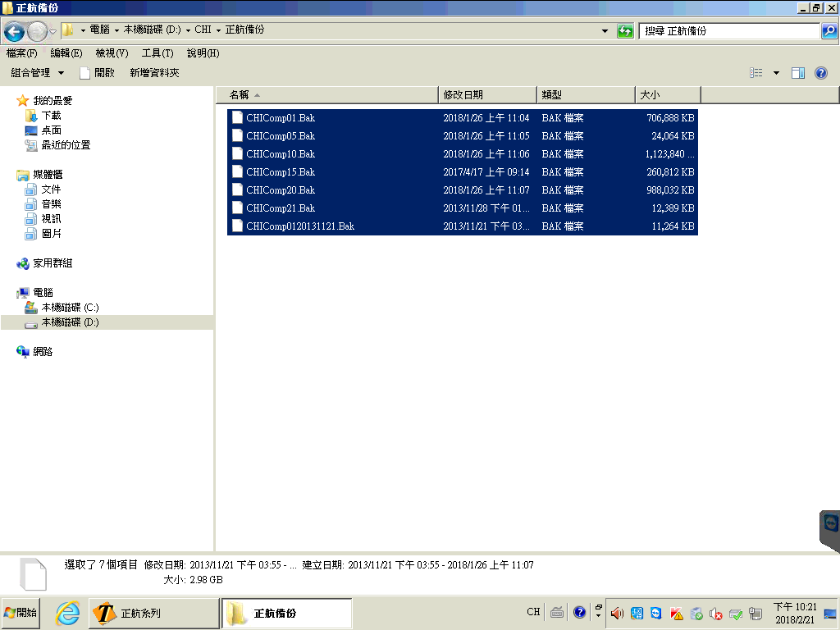Click the change view icon
840x630 pixels.
click(x=756, y=73)
